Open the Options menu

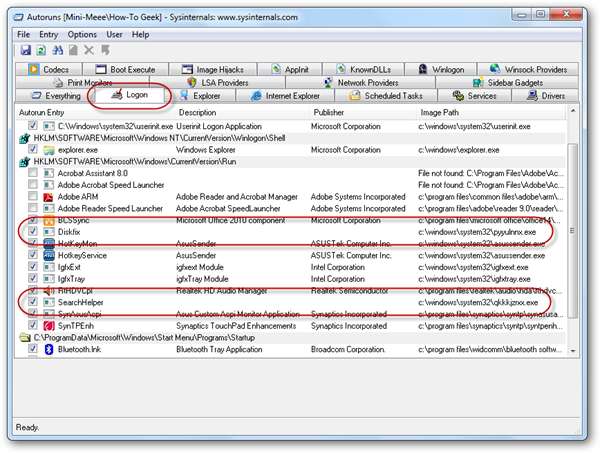[82, 34]
